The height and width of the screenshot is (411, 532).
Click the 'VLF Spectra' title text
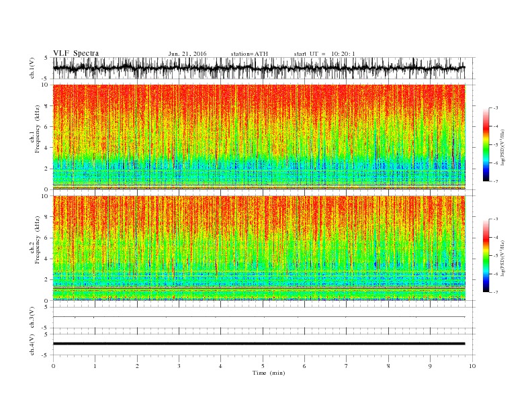76,53
